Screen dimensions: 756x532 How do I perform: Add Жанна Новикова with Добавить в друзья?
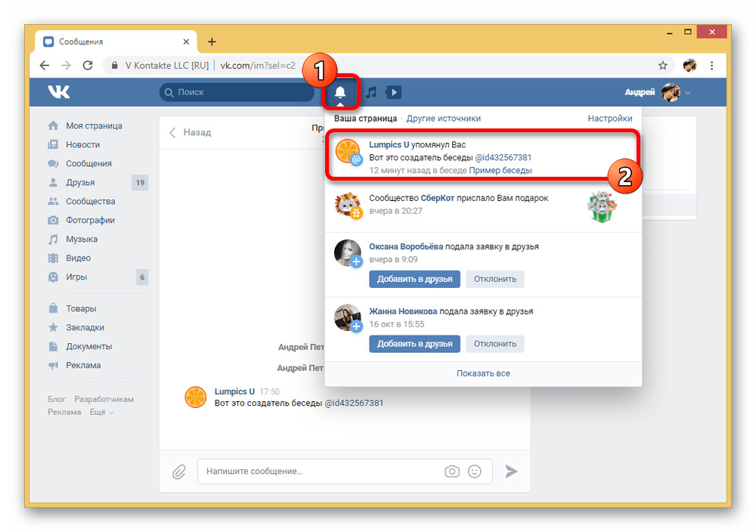tap(414, 344)
